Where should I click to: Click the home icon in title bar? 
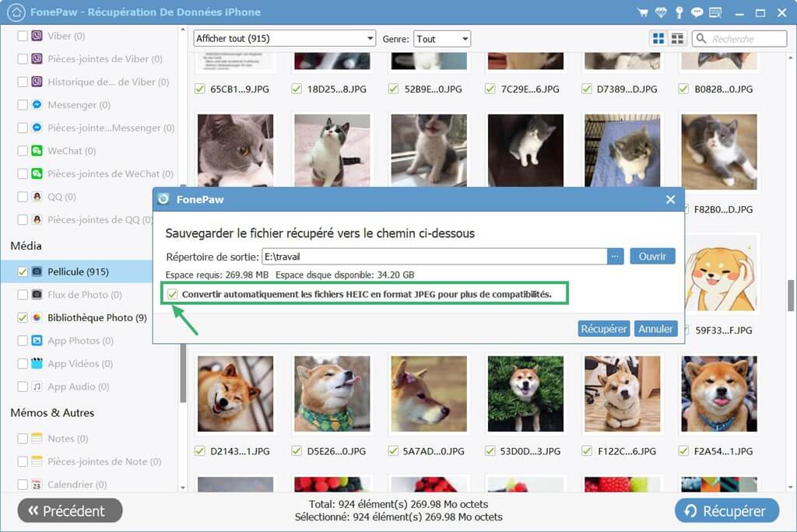(16, 12)
